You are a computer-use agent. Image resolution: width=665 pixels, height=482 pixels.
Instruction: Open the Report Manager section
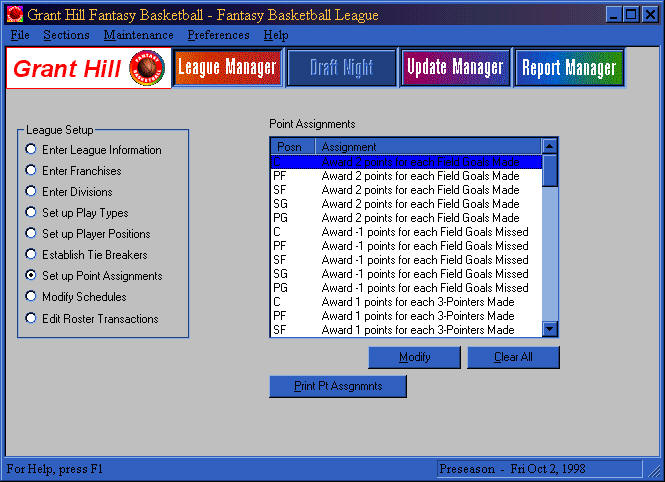point(569,67)
